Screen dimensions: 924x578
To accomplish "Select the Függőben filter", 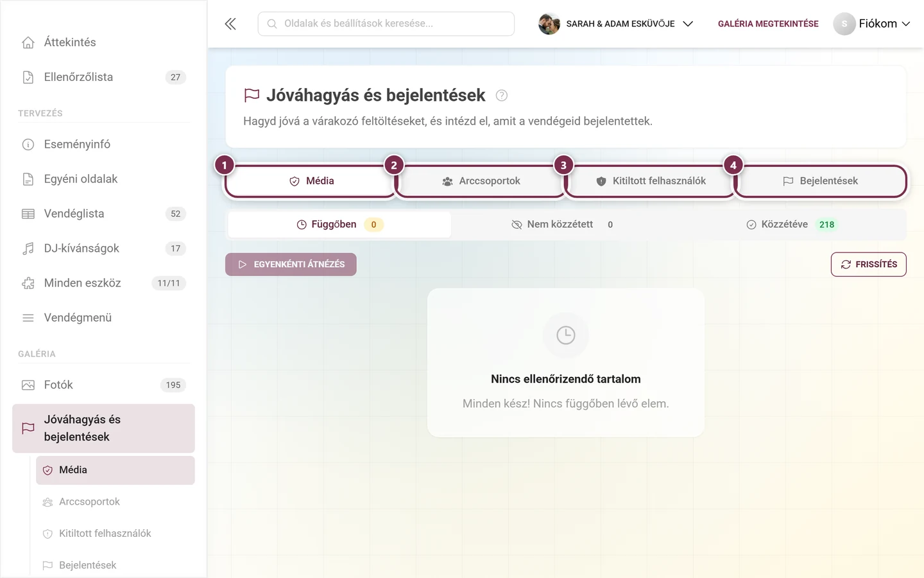I will point(339,225).
